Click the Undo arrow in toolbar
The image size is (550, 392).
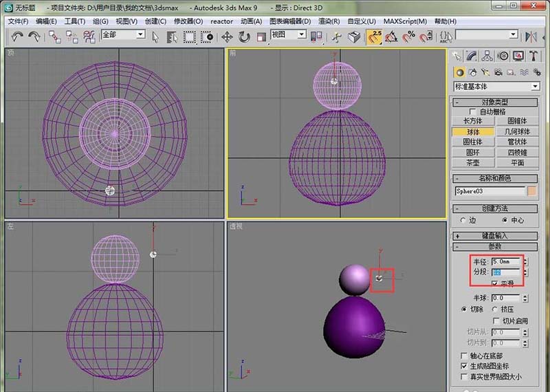(x=17, y=36)
